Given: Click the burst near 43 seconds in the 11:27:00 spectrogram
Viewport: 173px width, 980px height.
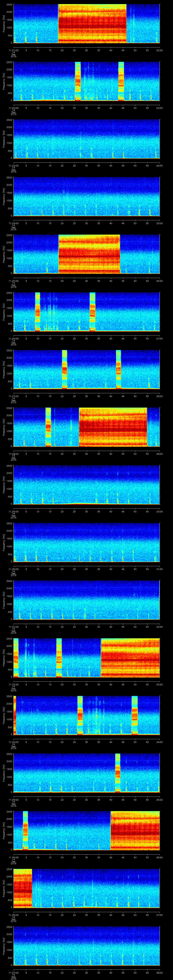Looking at the screenshot, I should 118,369.
